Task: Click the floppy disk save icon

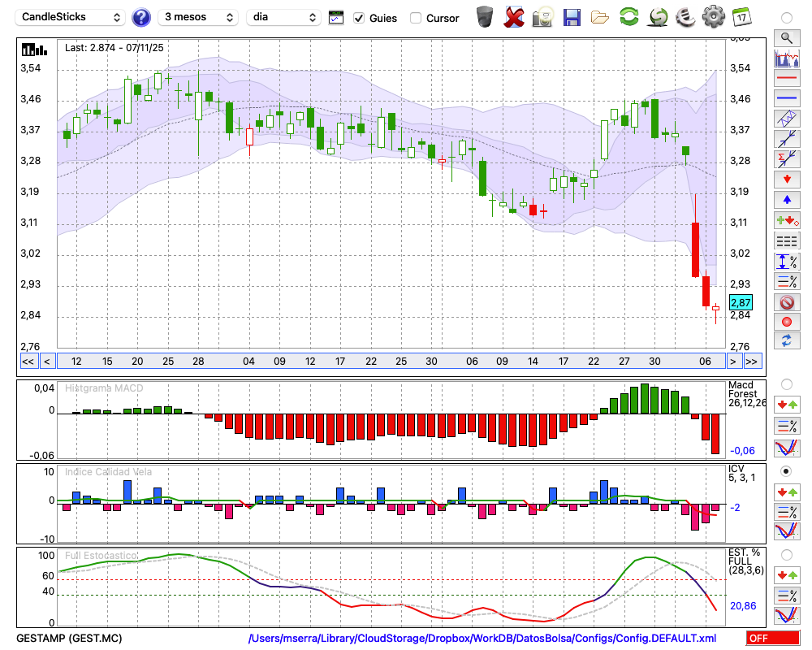Action: 572,17
